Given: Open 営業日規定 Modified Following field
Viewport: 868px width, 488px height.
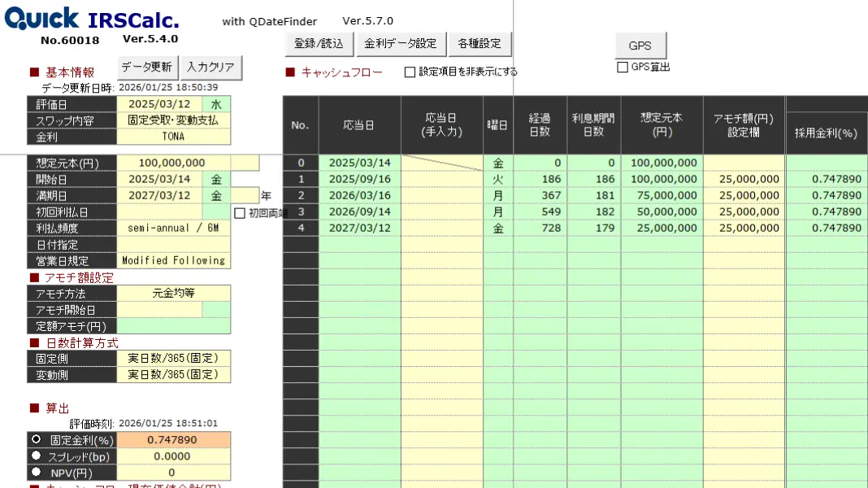Looking at the screenshot, I should point(173,260).
